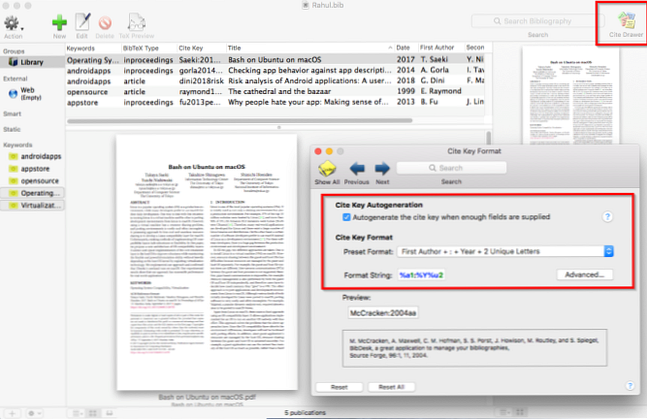Click the Search Bibliography field
647x419 pixels.
[538, 21]
